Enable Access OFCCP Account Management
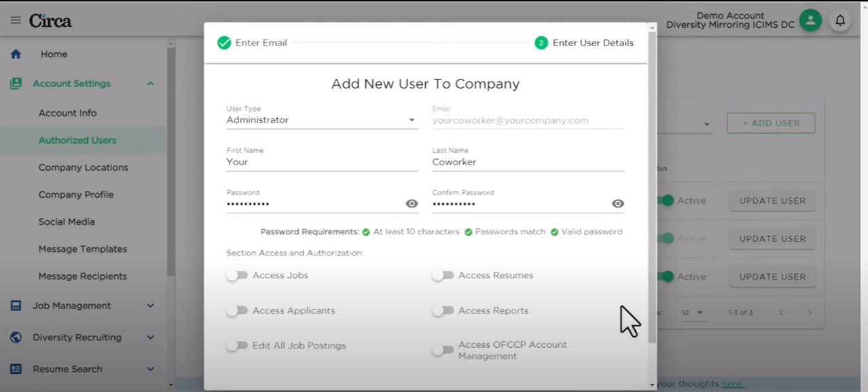Screen dimensions: 868x392 click(x=443, y=350)
